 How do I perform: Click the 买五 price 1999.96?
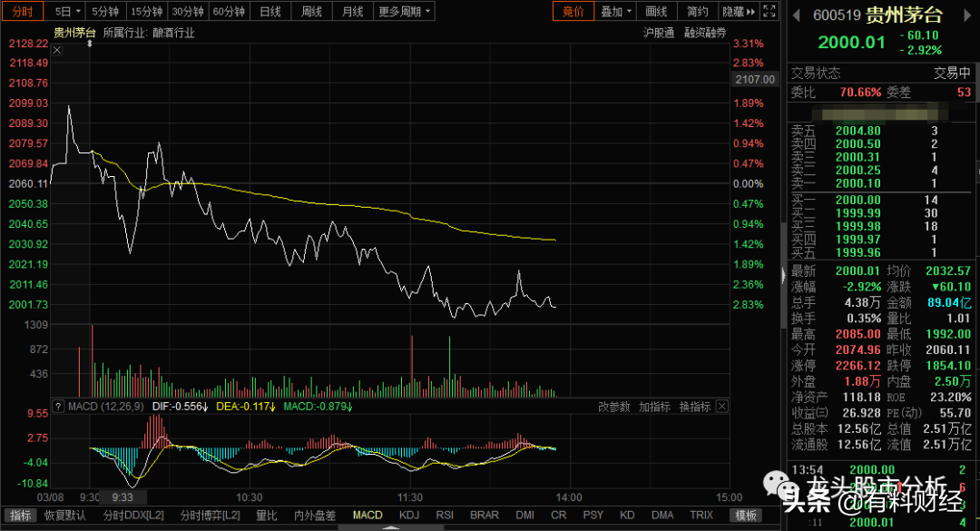coord(858,252)
